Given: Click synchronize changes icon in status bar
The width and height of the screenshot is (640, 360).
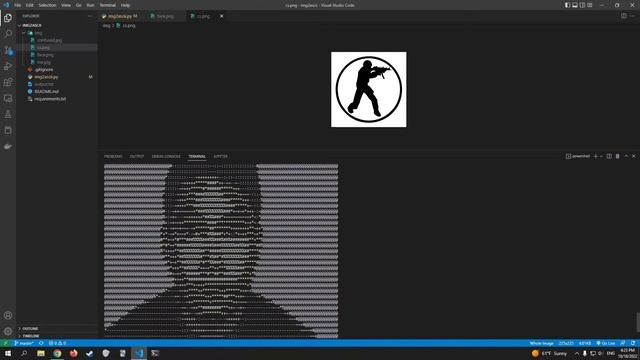Looking at the screenshot, I should (41, 343).
